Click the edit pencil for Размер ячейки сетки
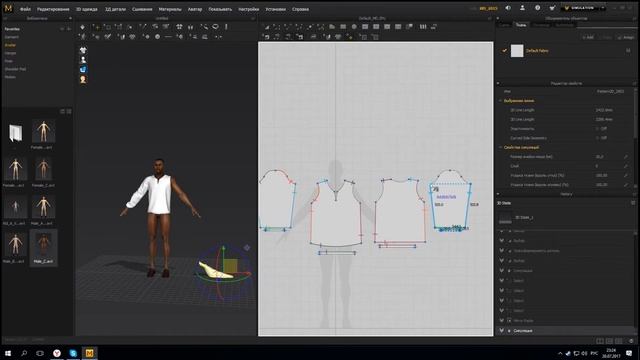The image size is (640, 360). tap(626, 157)
